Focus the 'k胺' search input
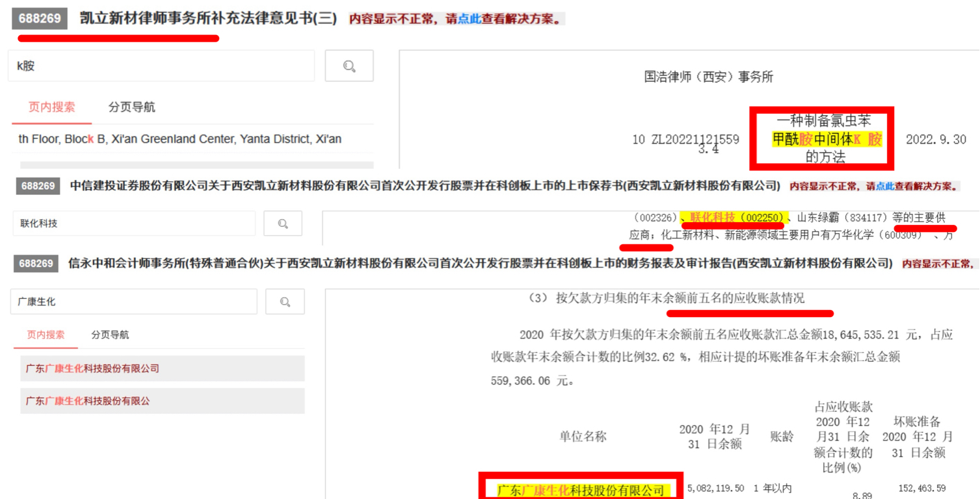The height and width of the screenshot is (499, 980). point(161,66)
